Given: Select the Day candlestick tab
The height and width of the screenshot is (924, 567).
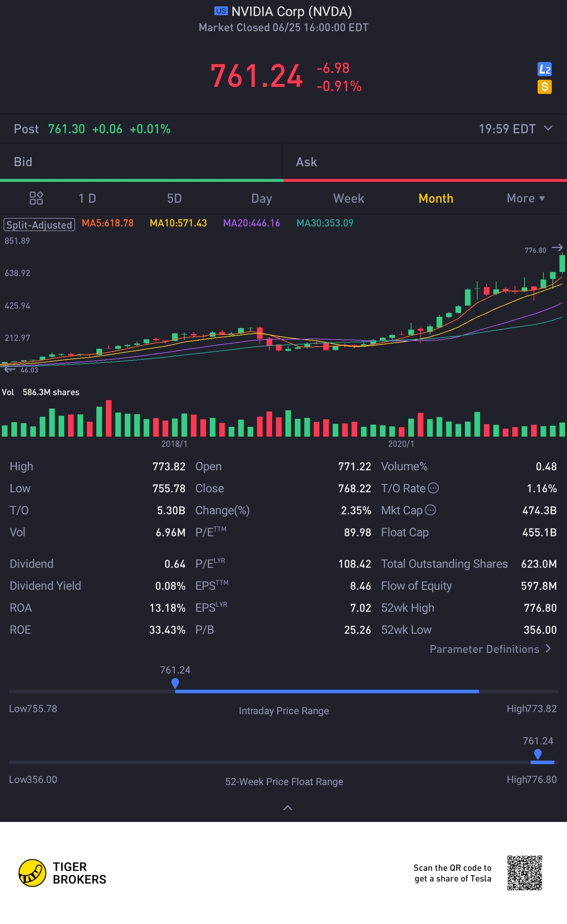Looking at the screenshot, I should click(x=262, y=198).
